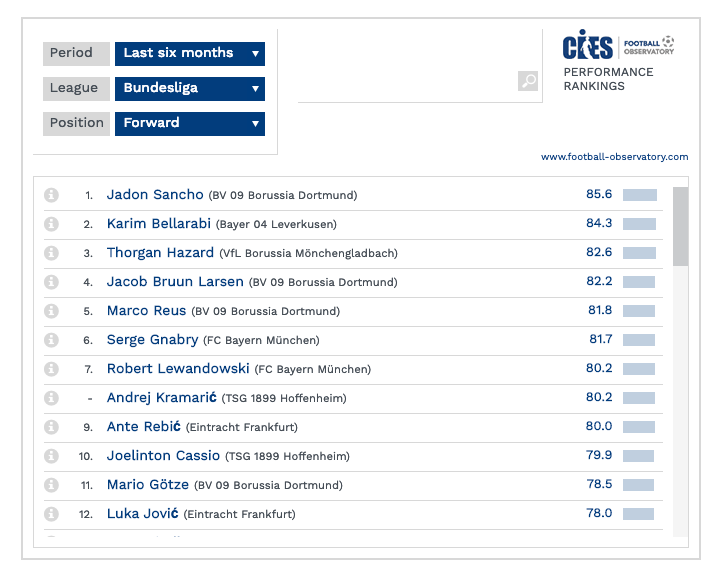Image resolution: width=715 pixels, height=573 pixels.
Task: Click score value 78.0 for Luka Jović
Action: pos(600,513)
